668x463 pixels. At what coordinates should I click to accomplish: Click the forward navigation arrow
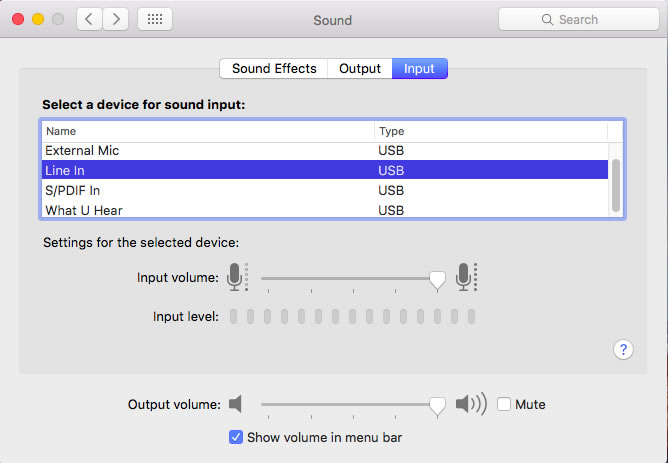pyautogui.click(x=115, y=19)
